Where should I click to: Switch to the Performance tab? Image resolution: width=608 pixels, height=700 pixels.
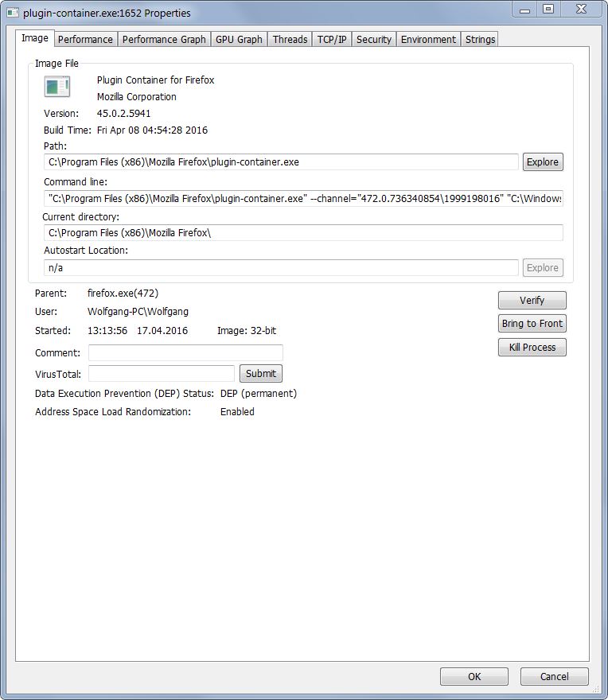click(x=85, y=39)
